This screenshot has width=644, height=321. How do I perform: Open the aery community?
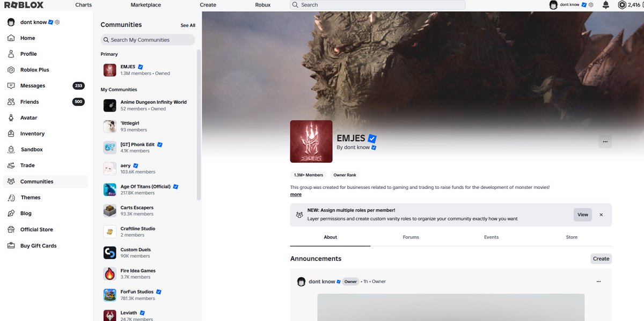click(x=148, y=169)
